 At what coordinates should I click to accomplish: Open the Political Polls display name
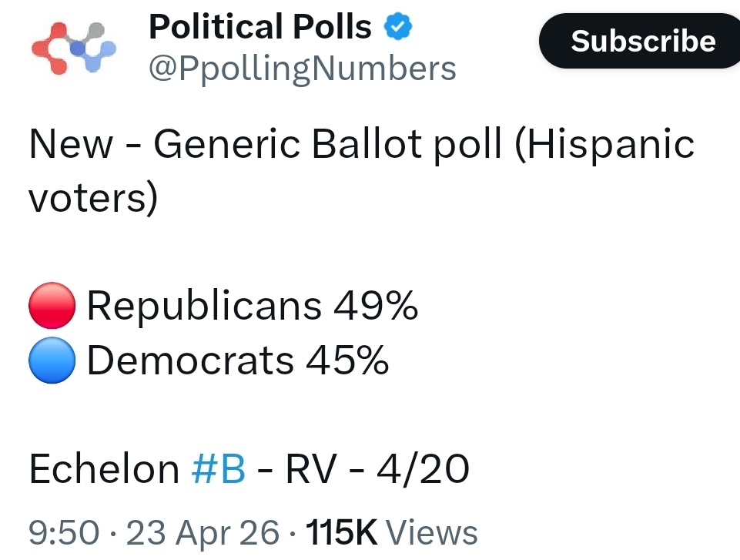(260, 29)
